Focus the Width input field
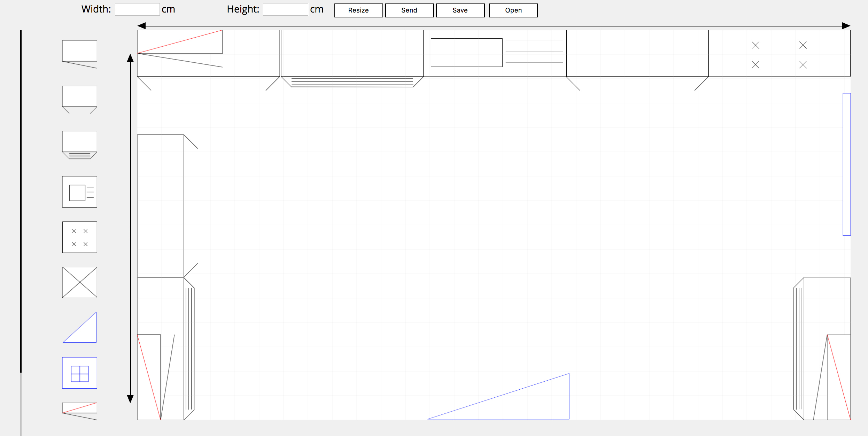The width and height of the screenshot is (868, 436). 137,9
